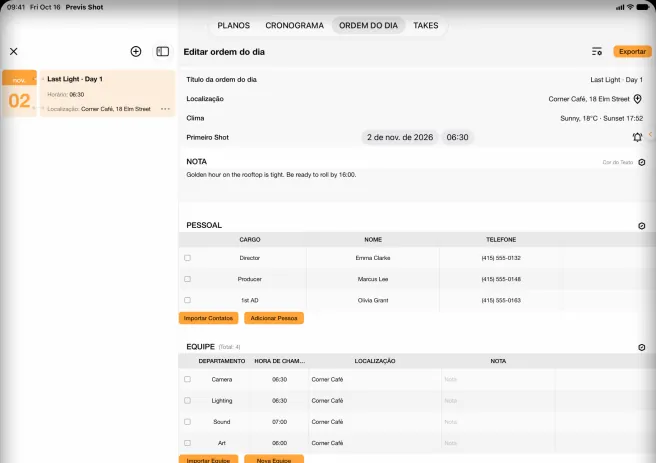
Task: Open the date picker showing 2 de nov. de 2026
Action: [400, 137]
